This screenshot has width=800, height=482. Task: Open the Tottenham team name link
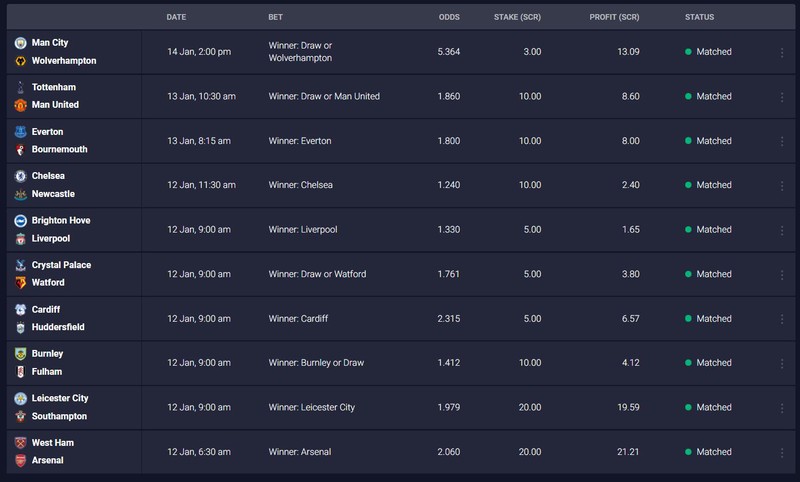point(54,87)
